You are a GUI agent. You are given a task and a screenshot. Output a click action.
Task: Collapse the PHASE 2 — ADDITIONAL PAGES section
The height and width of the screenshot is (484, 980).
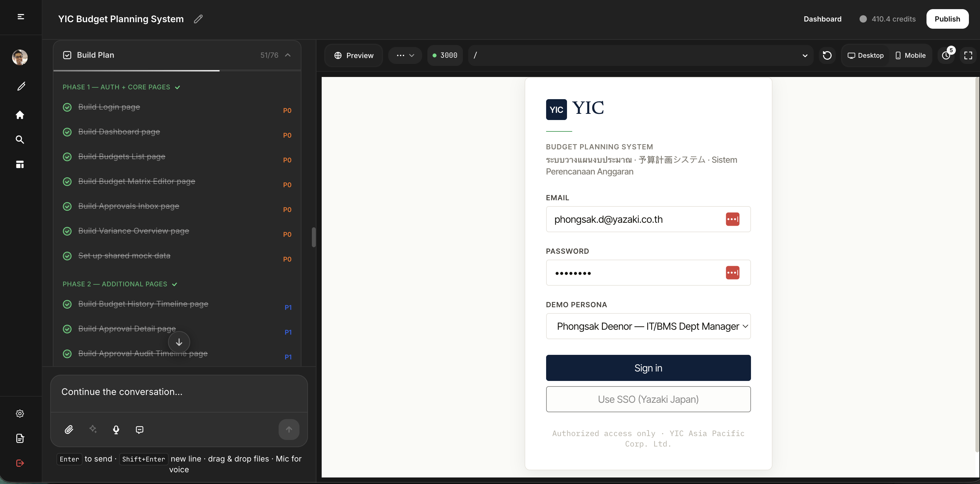(175, 284)
